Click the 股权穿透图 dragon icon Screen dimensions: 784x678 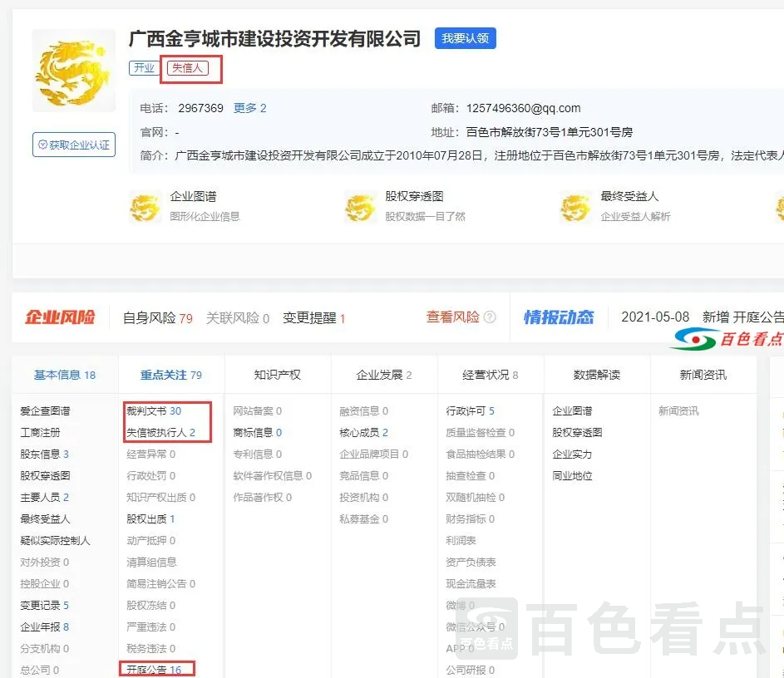pos(360,206)
